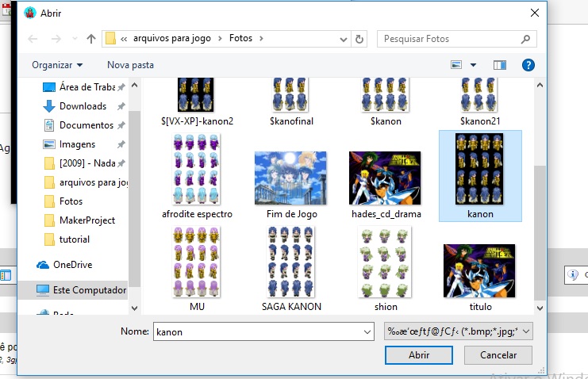Go back using the back arrow
This screenshot has width=588, height=379.
tap(33, 39)
